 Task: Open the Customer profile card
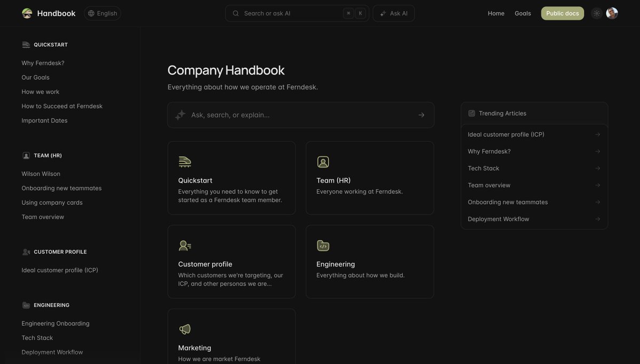(x=231, y=262)
